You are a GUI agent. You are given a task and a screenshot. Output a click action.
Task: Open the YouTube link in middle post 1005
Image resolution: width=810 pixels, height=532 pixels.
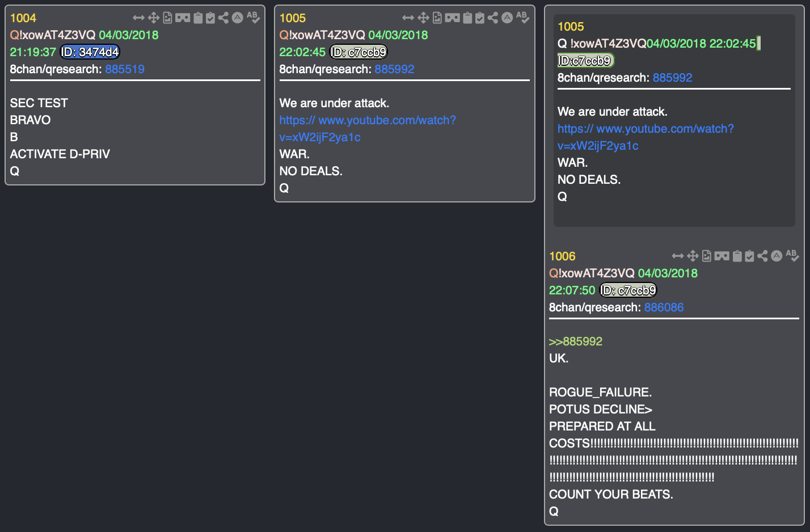[367, 120]
